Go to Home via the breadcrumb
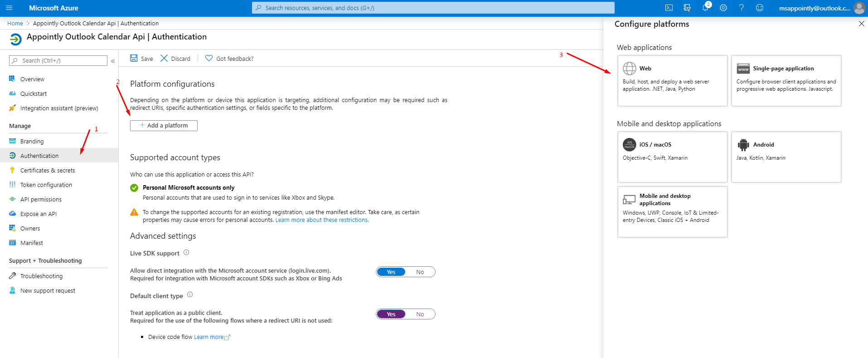The height and width of the screenshot is (358, 868). (15, 23)
